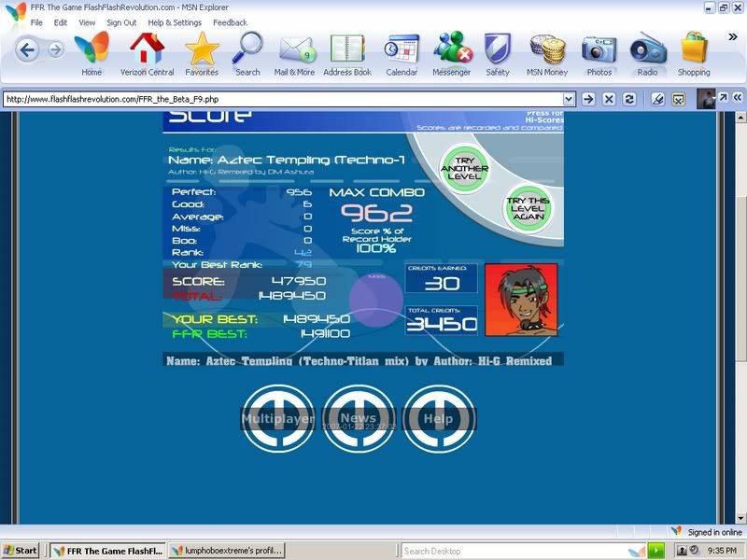Click the Shopping bag icon
Screen dimensions: 747x560
click(x=694, y=50)
